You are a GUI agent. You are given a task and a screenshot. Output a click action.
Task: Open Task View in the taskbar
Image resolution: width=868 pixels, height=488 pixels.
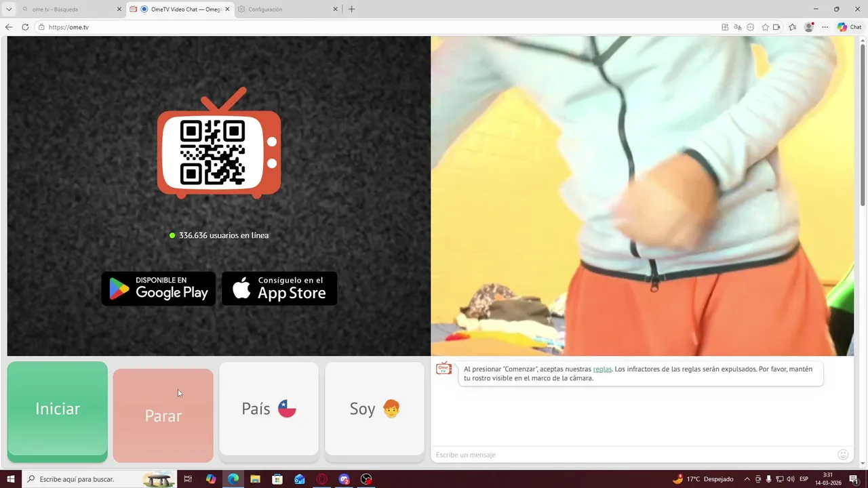pyautogui.click(x=189, y=479)
